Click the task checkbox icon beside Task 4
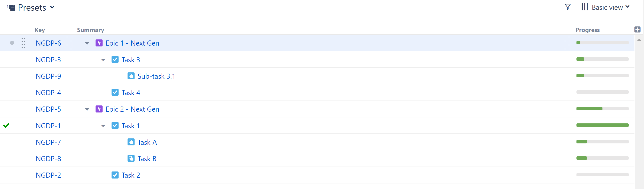This screenshot has height=189, width=644. [x=115, y=92]
